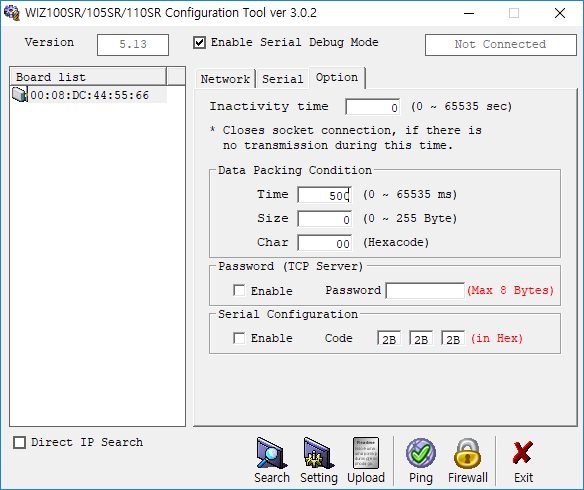The height and width of the screenshot is (490, 584).
Task: Focus the third serial Code hex field
Action: (453, 338)
